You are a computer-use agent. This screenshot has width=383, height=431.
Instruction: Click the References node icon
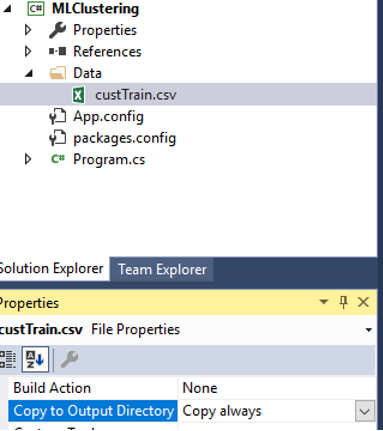tap(57, 51)
